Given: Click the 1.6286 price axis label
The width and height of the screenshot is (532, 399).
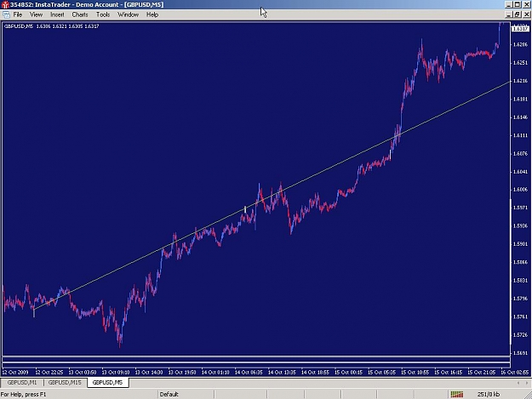Looking at the screenshot, I should pos(520,44).
